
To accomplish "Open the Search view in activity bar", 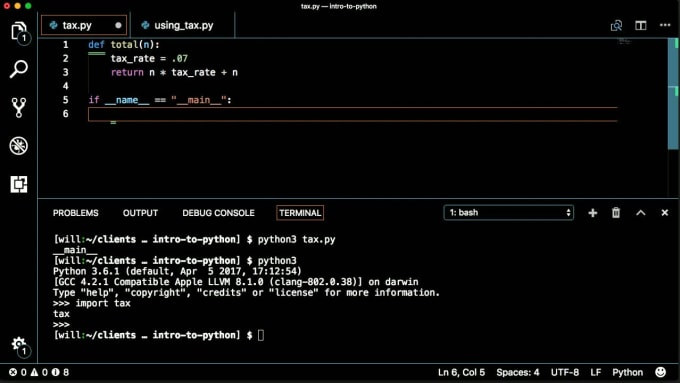I will (x=19, y=69).
